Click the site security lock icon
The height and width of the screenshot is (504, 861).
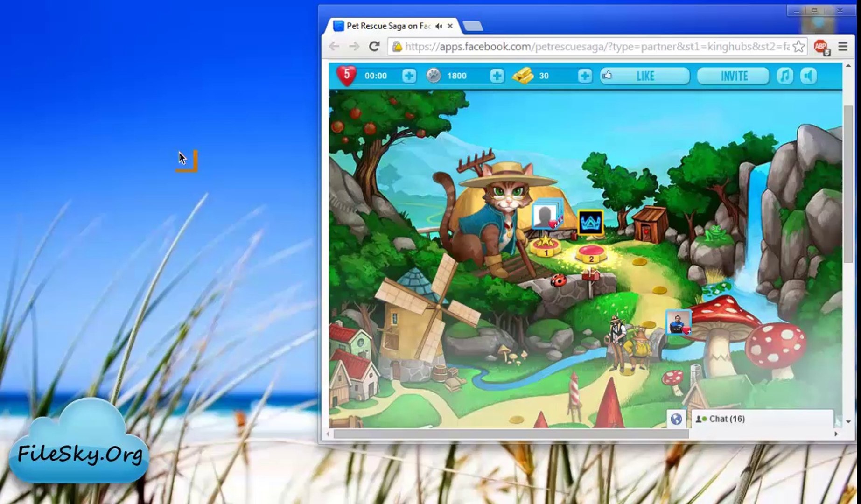point(397,46)
